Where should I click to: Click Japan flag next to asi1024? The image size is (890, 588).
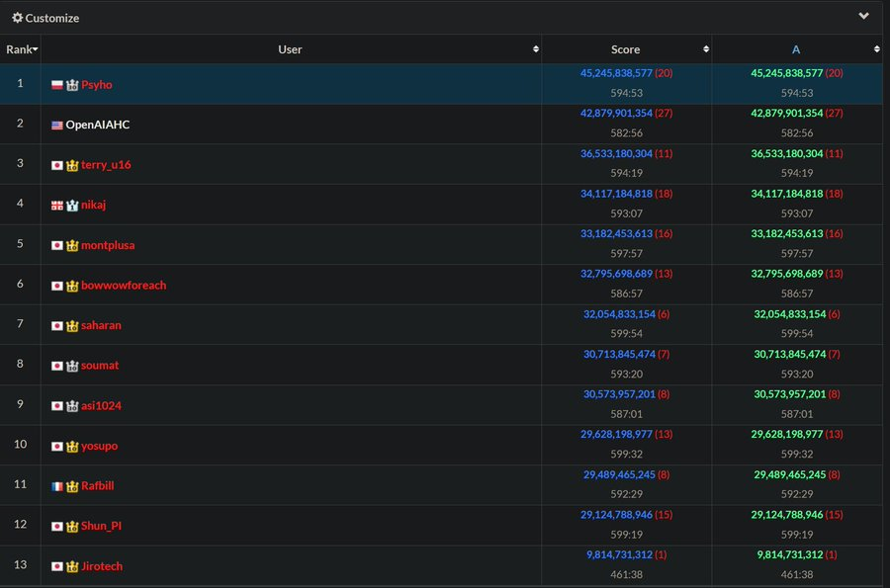56,406
